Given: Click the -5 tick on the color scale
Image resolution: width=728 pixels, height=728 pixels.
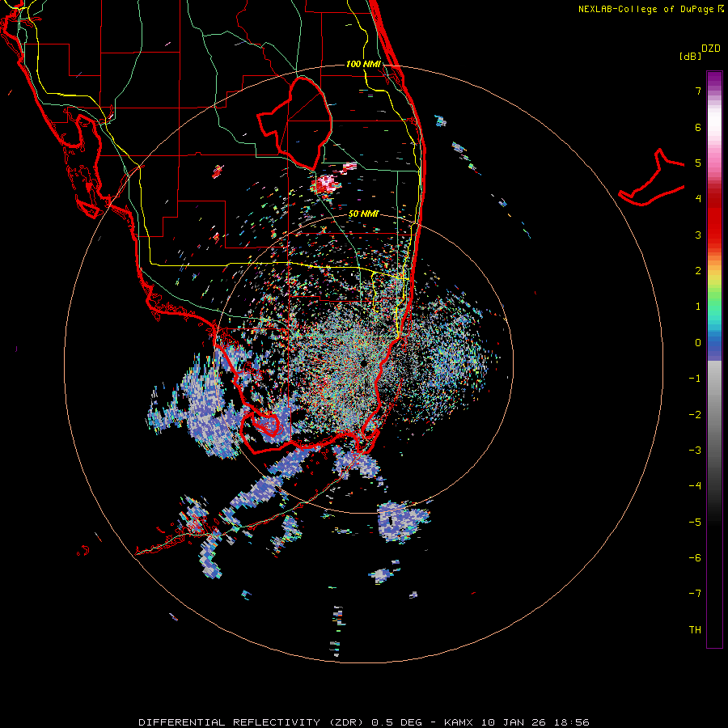Looking at the screenshot, I should 695,522.
